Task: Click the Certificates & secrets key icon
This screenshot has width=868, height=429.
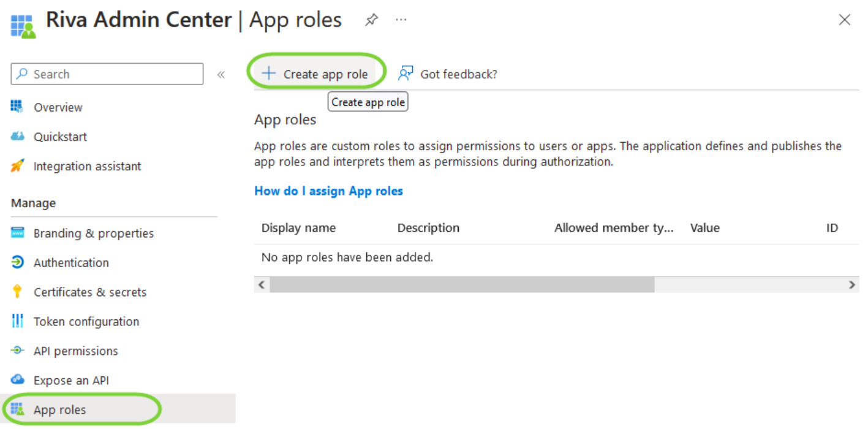Action: click(17, 292)
